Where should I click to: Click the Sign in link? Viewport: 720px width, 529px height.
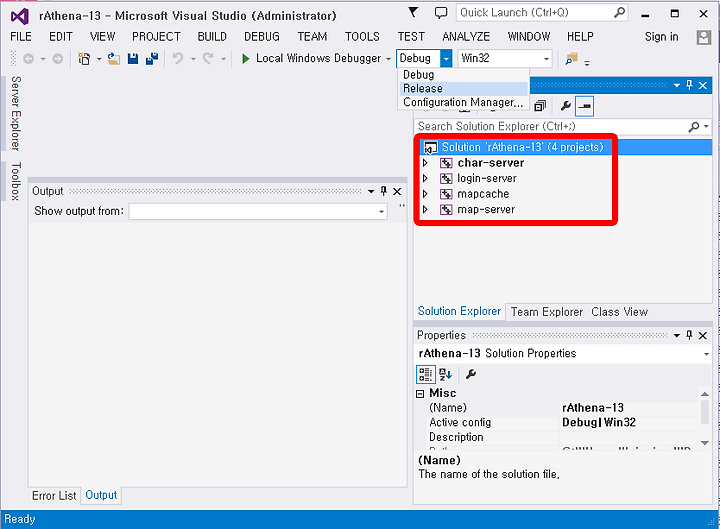[x=661, y=37]
